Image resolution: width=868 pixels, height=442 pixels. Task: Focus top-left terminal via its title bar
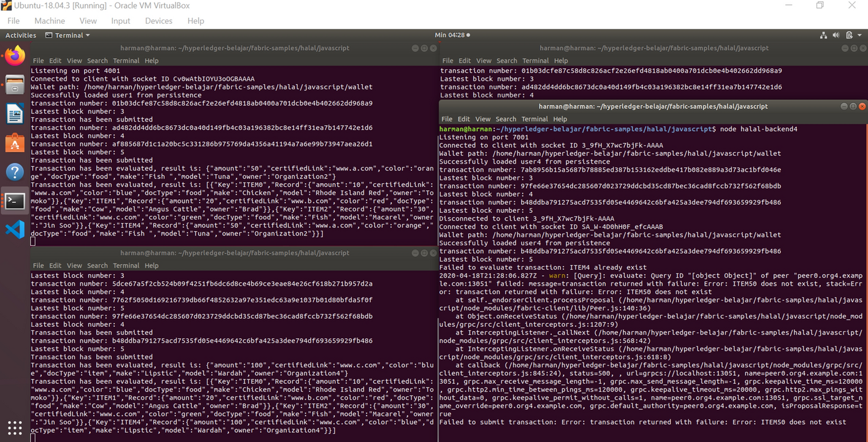[234, 48]
